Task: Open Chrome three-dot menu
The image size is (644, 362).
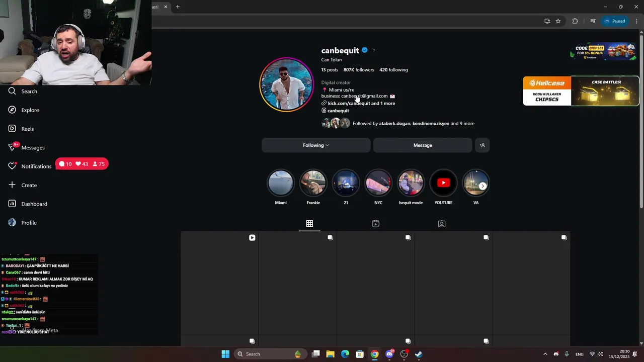Action: click(636, 21)
